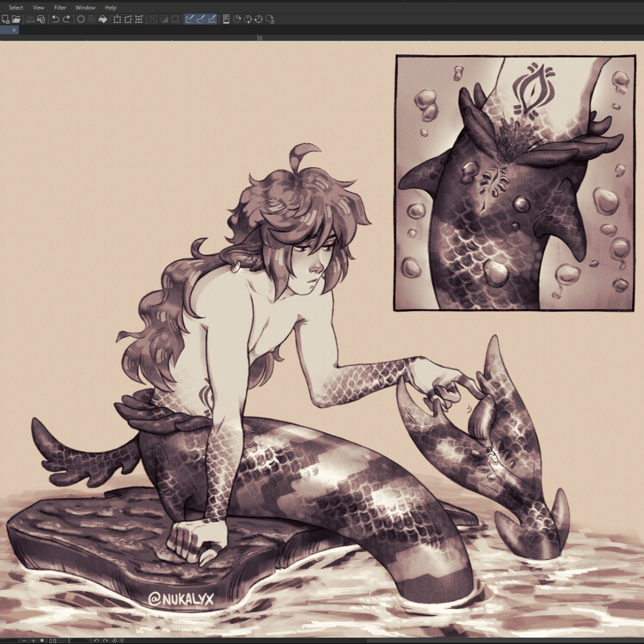Open the Window menu
The image size is (644, 644).
point(85,8)
